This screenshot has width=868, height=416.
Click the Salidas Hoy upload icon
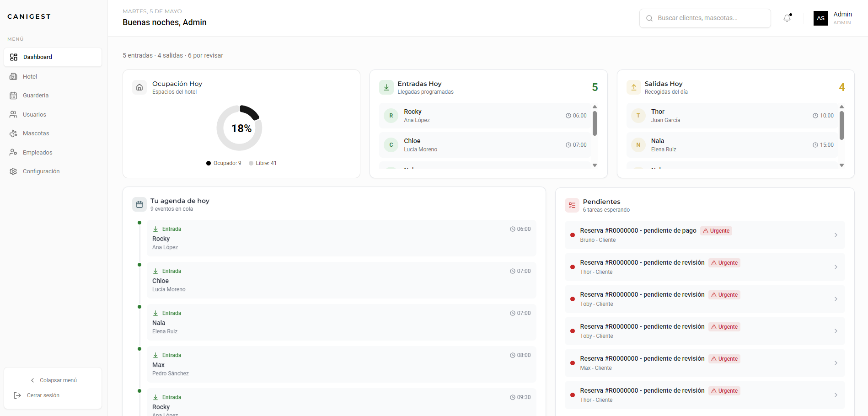coord(634,87)
